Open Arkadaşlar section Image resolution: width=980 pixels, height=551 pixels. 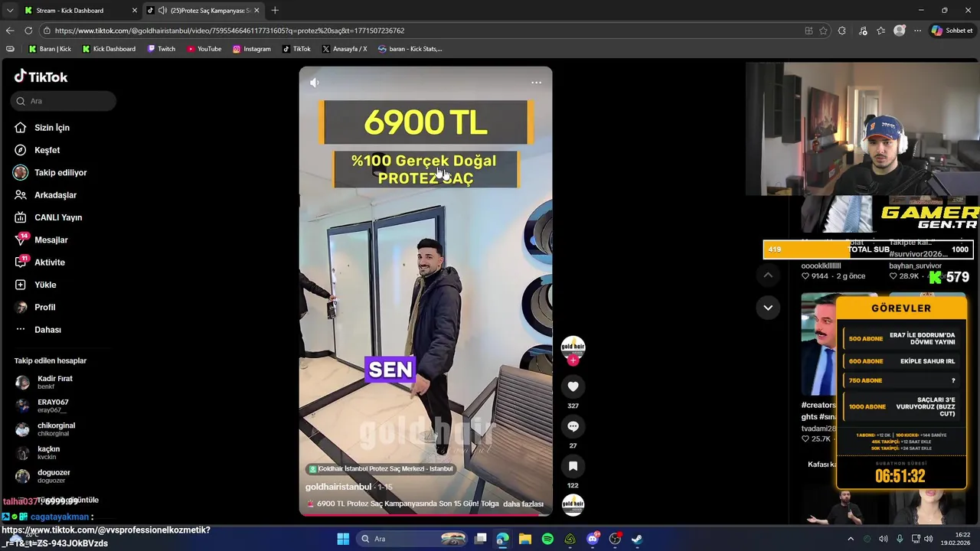(x=55, y=195)
